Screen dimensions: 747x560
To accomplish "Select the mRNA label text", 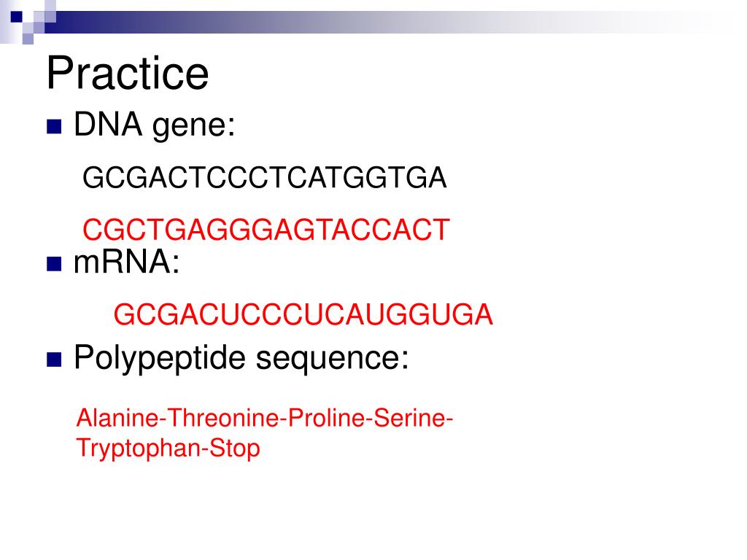I will tap(127, 262).
